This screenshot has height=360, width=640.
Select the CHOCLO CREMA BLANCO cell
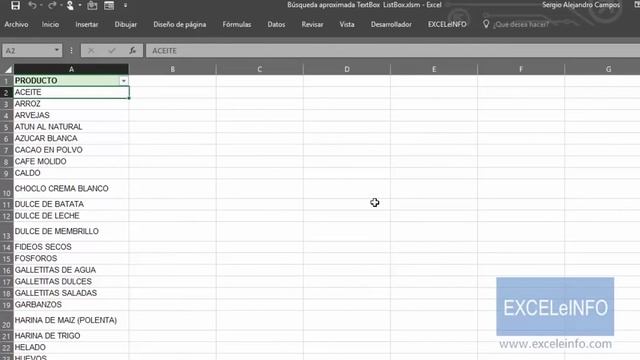click(71, 189)
